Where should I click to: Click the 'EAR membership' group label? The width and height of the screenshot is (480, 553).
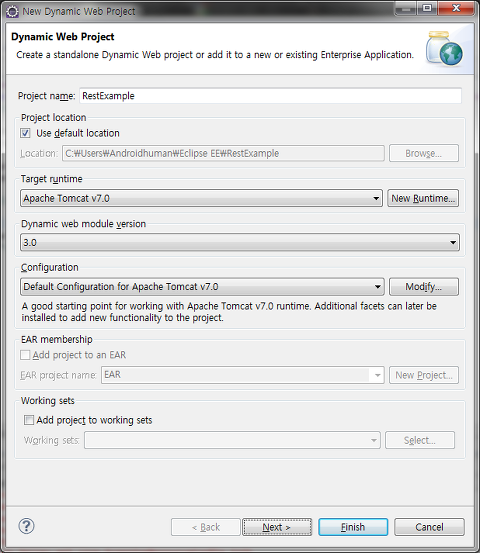pyautogui.click(x=56, y=339)
